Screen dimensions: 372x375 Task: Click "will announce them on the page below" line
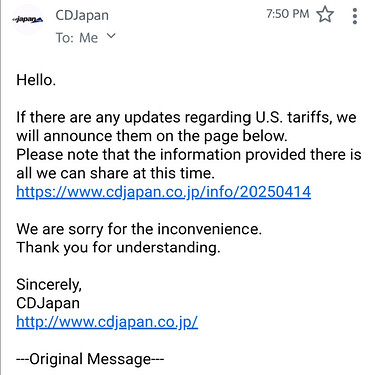(152, 136)
